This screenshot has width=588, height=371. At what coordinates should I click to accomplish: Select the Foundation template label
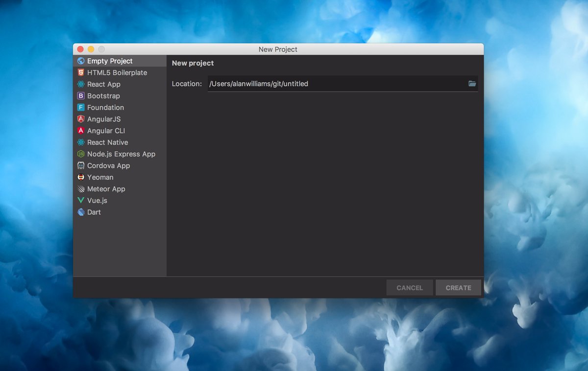pos(105,108)
